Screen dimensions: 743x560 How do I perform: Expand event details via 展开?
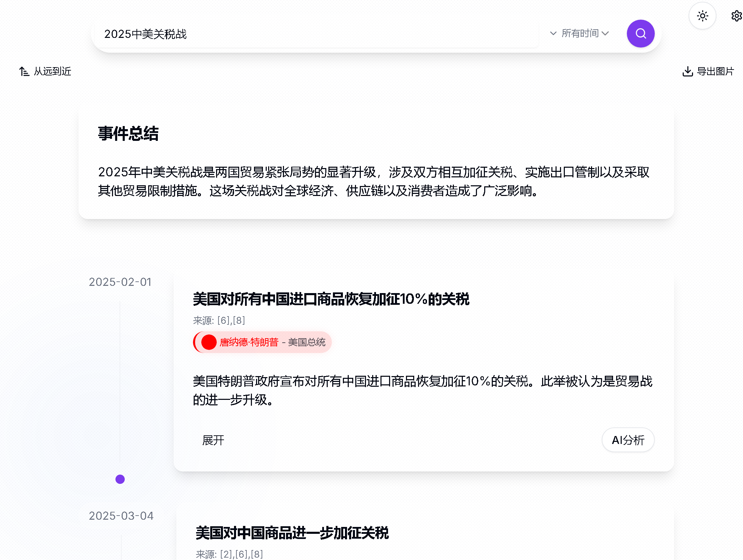213,439
